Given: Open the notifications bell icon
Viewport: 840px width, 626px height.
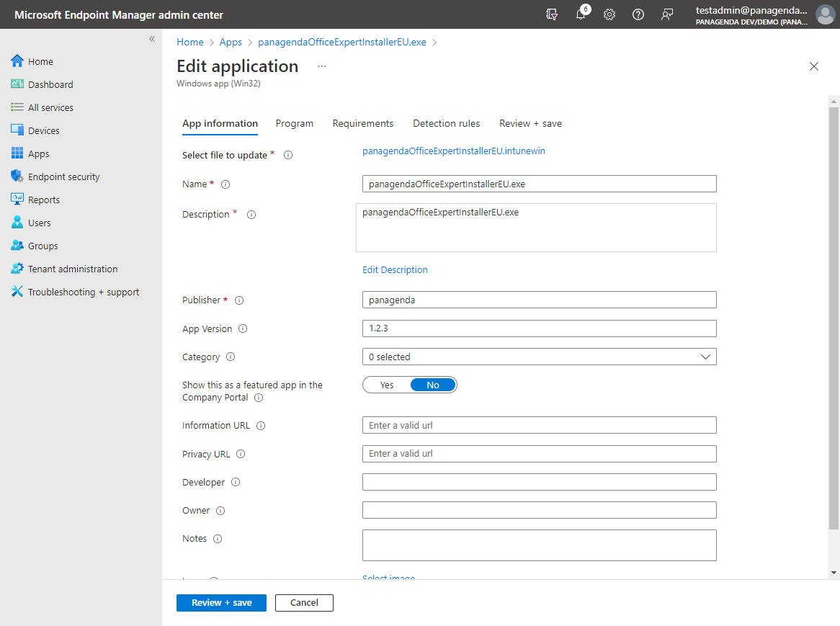Looking at the screenshot, I should [581, 14].
